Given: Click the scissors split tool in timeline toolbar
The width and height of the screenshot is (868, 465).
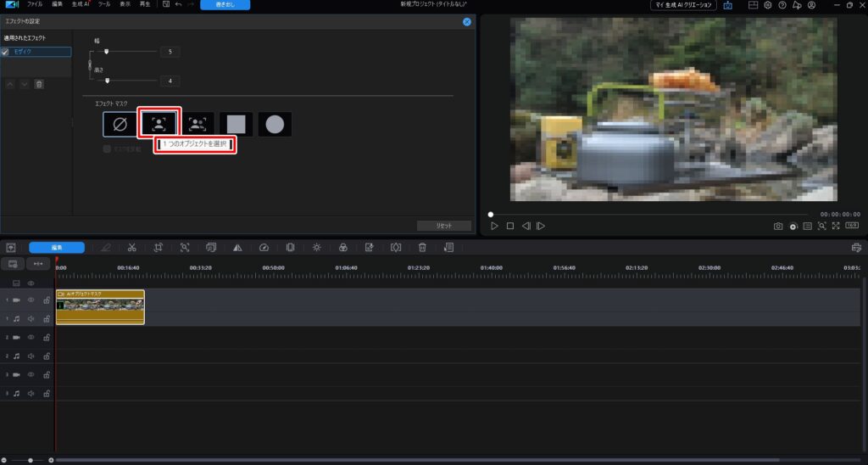Looking at the screenshot, I should coord(132,248).
